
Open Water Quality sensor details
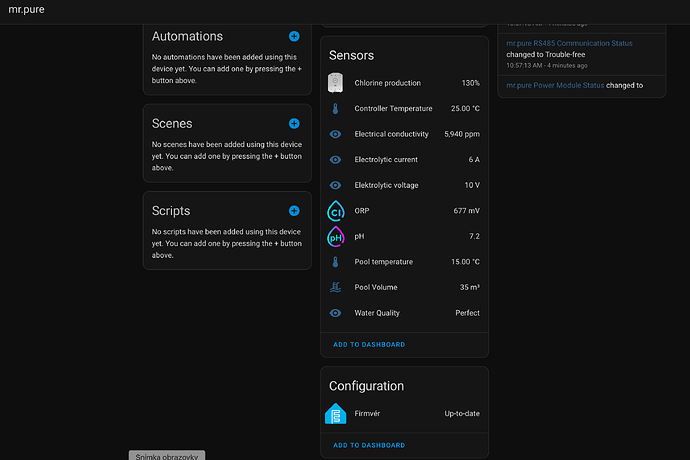406,313
